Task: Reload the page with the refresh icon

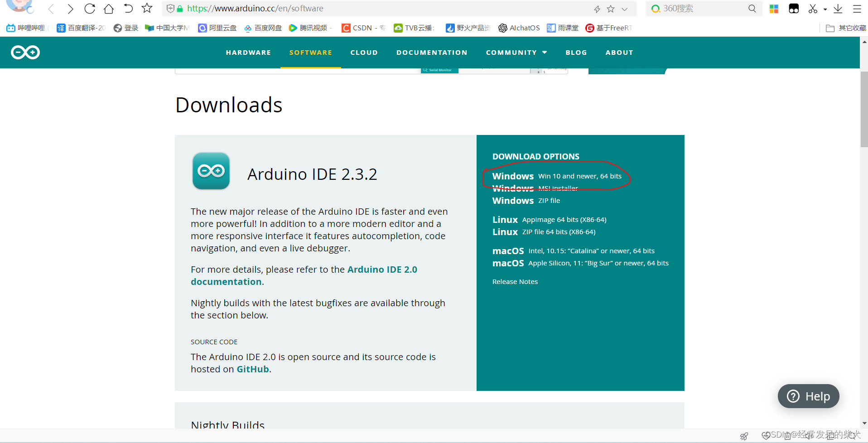Action: tap(90, 9)
